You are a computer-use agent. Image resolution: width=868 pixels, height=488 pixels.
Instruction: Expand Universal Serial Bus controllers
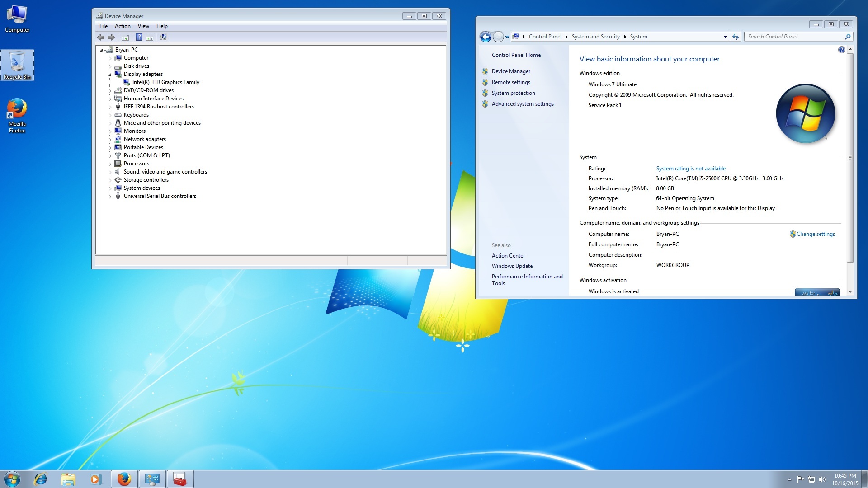point(111,196)
